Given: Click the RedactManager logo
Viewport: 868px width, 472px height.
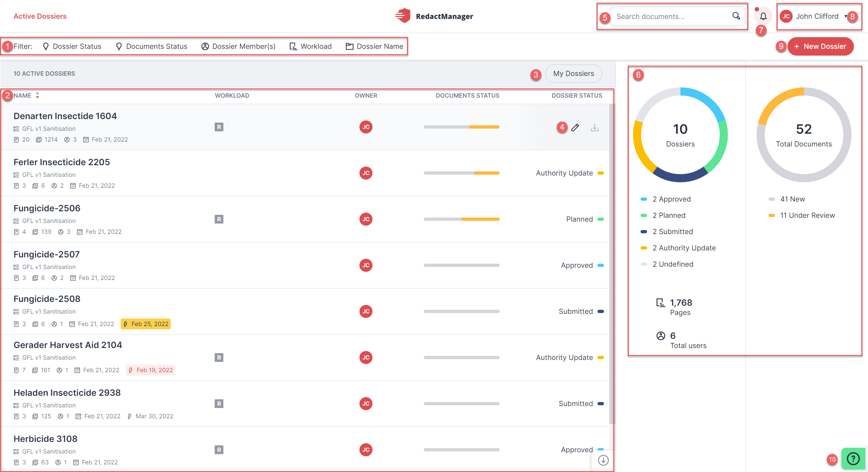Looking at the screenshot, I should (434, 16).
